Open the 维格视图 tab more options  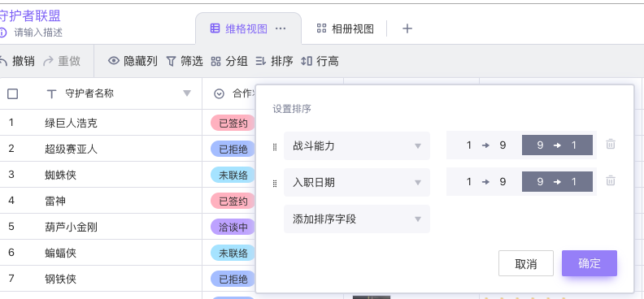point(281,28)
